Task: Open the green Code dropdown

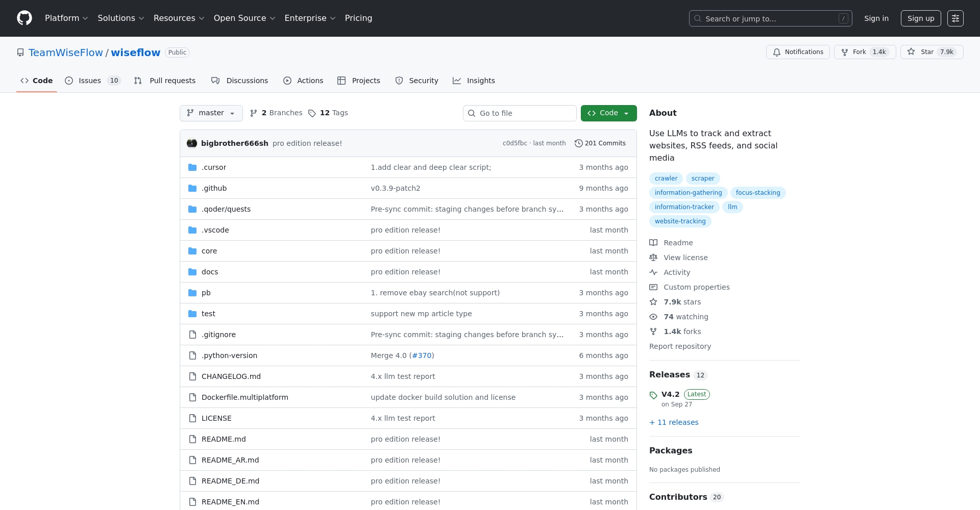Action: click(608, 113)
